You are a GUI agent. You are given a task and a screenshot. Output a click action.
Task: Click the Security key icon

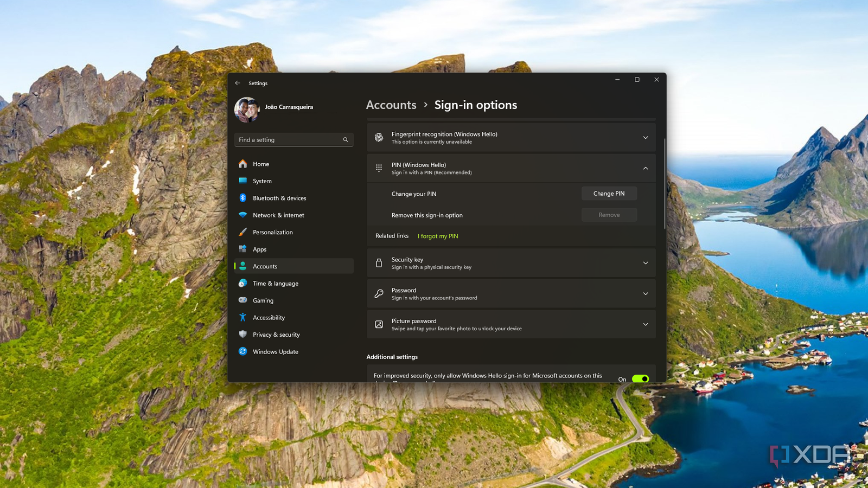tap(379, 263)
